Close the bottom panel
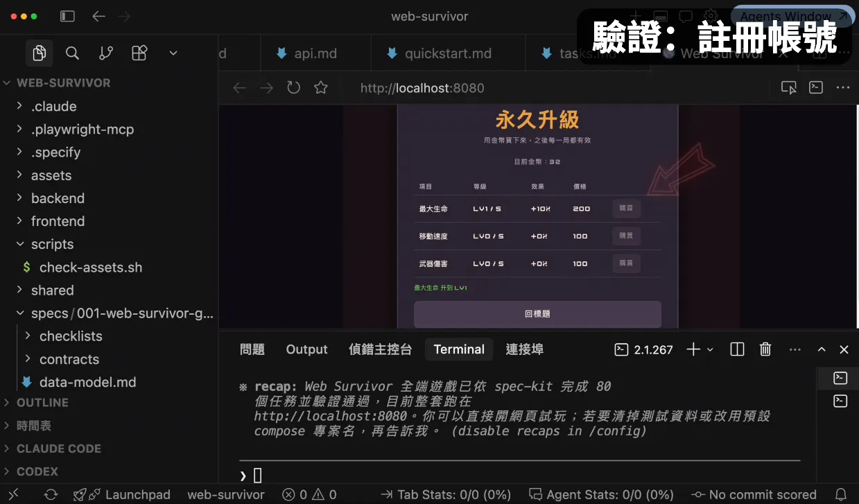The image size is (859, 504). [844, 349]
